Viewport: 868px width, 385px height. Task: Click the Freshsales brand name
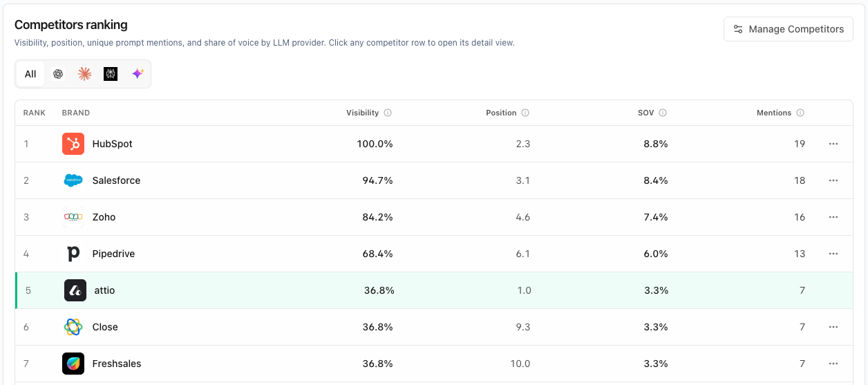pyautogui.click(x=117, y=364)
